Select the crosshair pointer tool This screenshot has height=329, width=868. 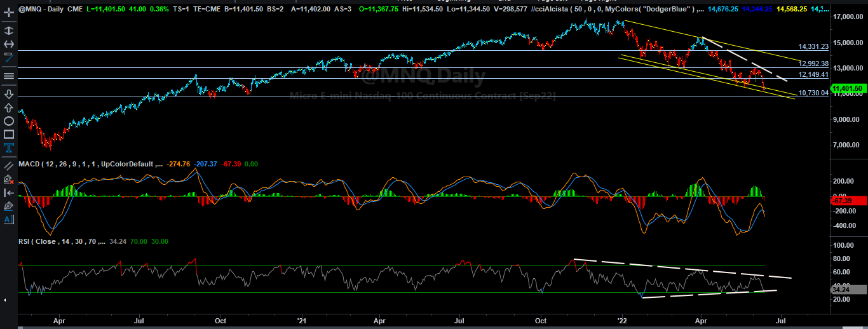coord(9,12)
